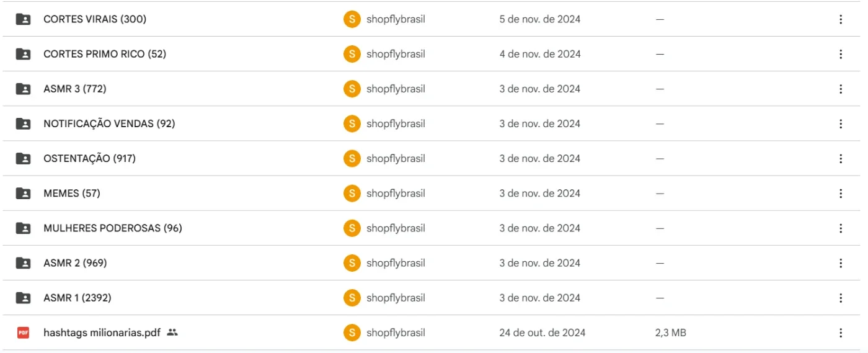Click the shared folder icon of ASMR 3 (772)
Image resolution: width=868 pixels, height=353 pixels.
point(23,89)
